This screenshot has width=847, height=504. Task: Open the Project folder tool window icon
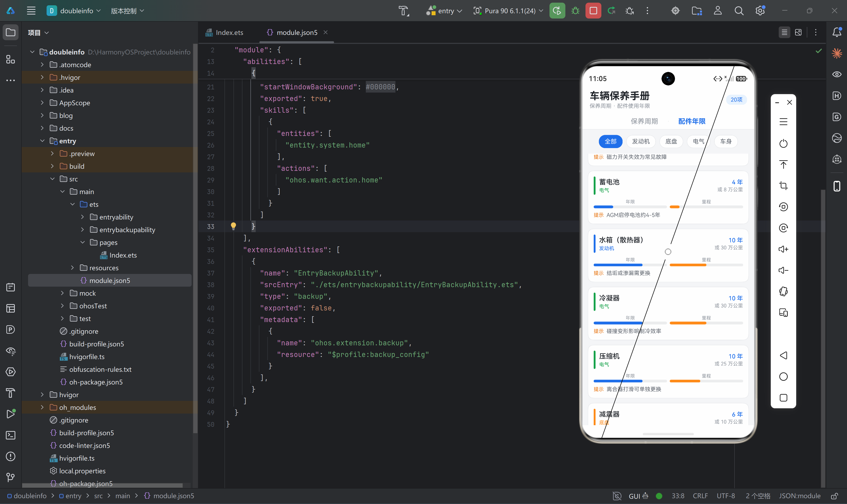[x=11, y=32]
